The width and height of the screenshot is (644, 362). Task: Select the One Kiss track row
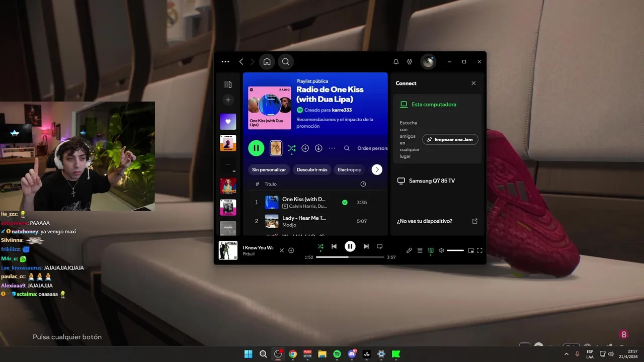pos(315,203)
